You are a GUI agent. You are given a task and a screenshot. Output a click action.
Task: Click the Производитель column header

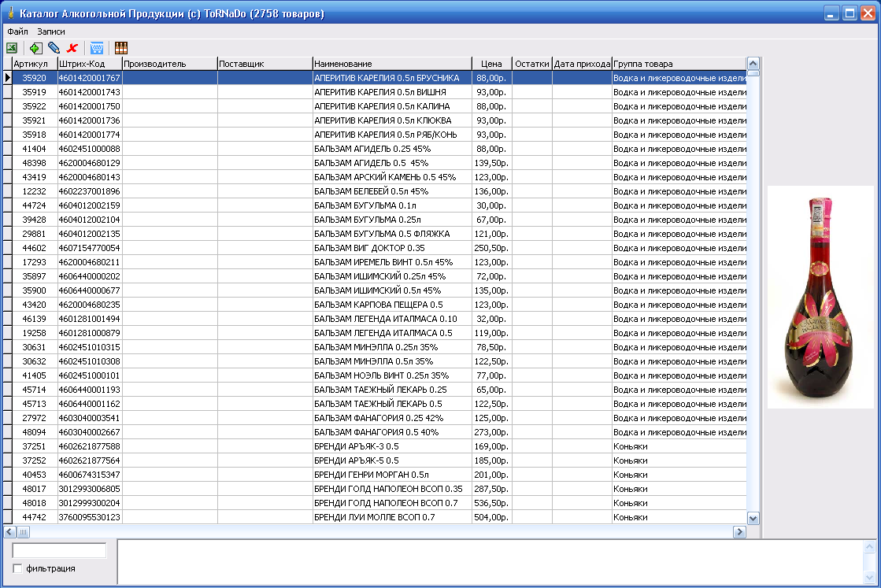170,64
